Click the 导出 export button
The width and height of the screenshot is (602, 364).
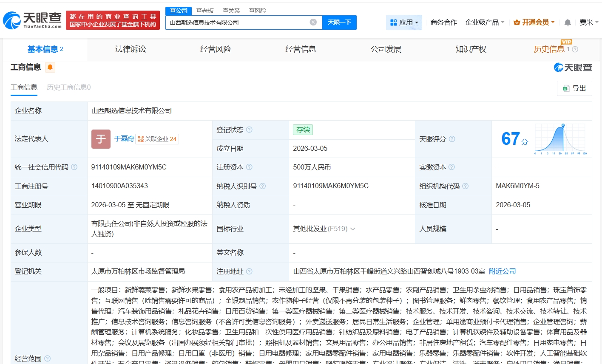[574, 88]
